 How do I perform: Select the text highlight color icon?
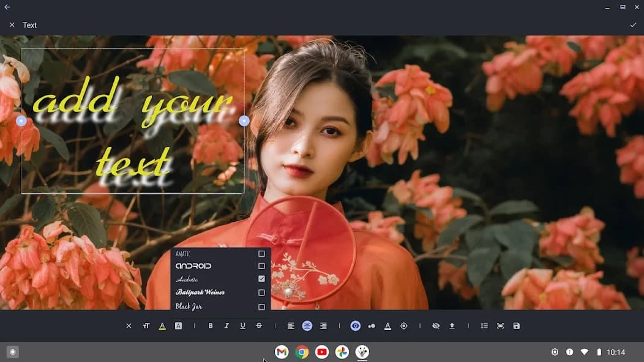click(x=179, y=325)
